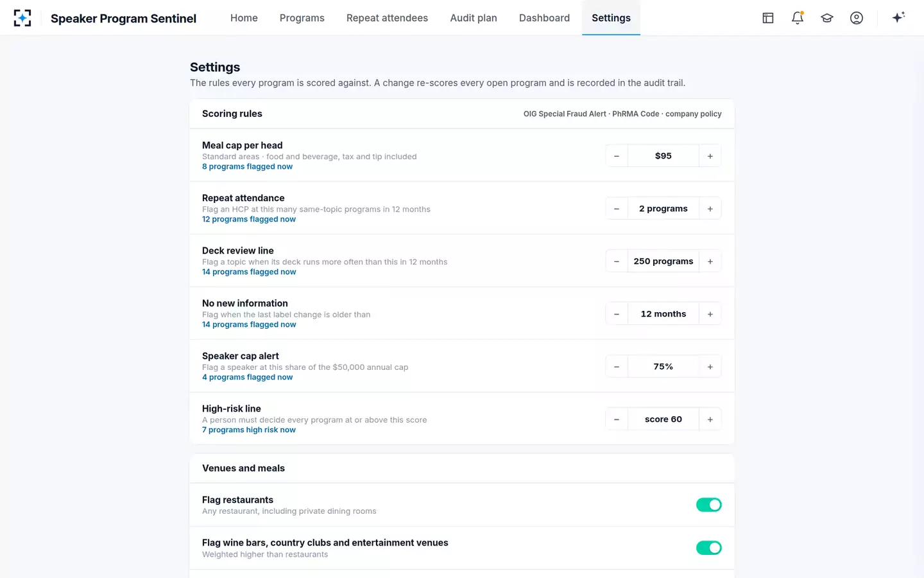Open the 7 programs high risk now link
Screen dimensions: 924x578
(x=249, y=430)
